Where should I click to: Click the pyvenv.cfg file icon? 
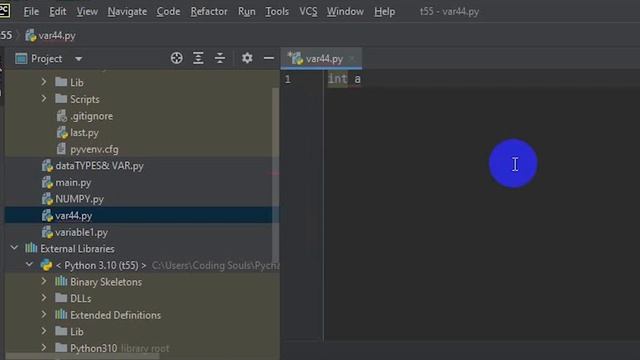61,149
